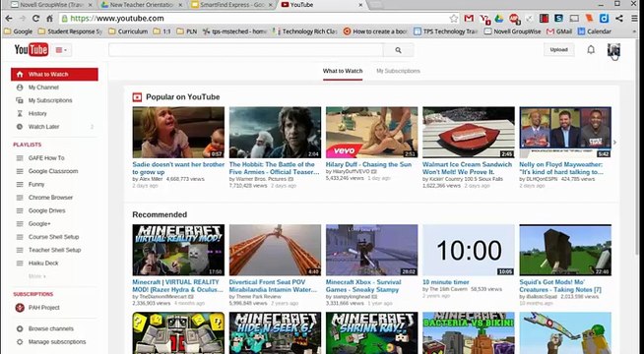Switch to the New Teacher Orientation tab
The width and height of the screenshot is (644, 354).
point(142,5)
